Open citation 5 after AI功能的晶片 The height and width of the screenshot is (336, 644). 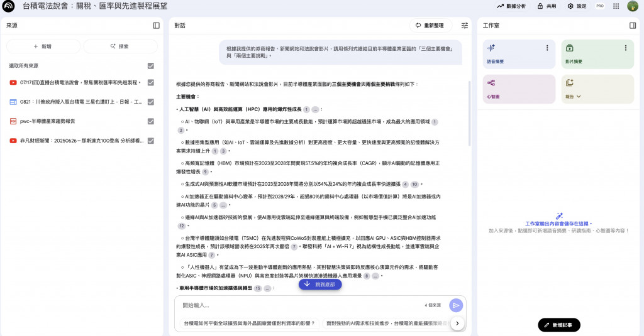(214, 205)
